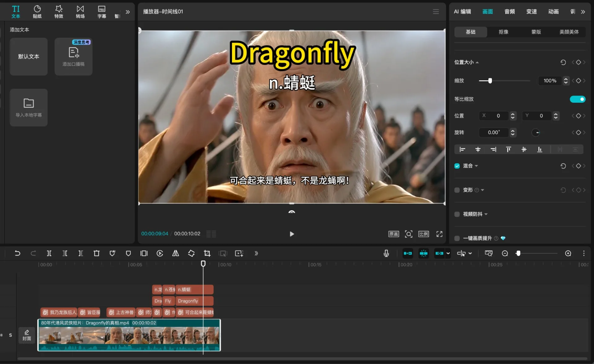
Task: Switch to the 贴纸 tab
Action: click(37, 12)
